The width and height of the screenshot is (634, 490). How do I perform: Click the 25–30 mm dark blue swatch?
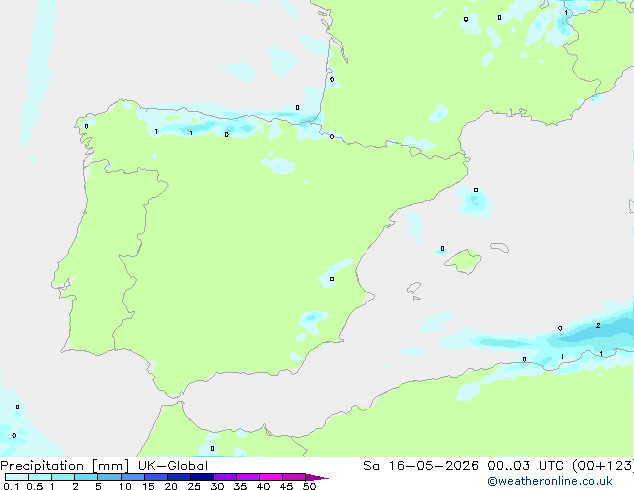click(202, 477)
